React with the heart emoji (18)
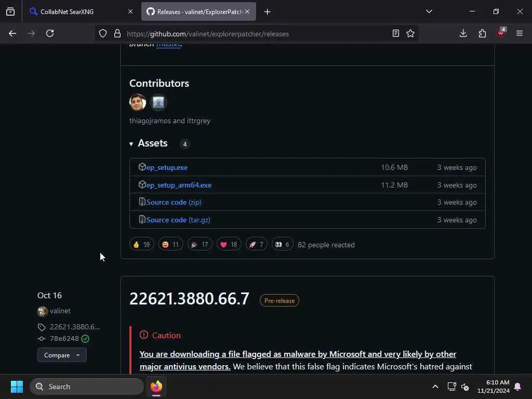 pos(229,245)
